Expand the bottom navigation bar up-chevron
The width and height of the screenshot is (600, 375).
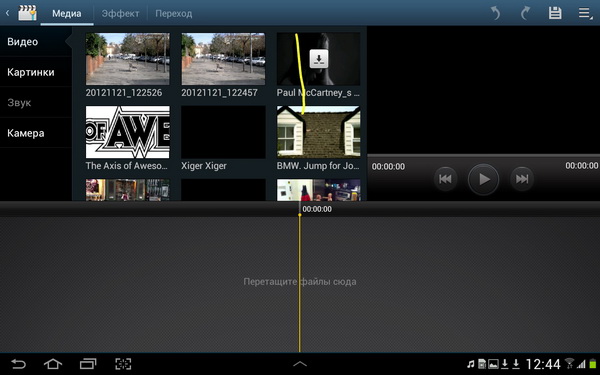(300, 364)
